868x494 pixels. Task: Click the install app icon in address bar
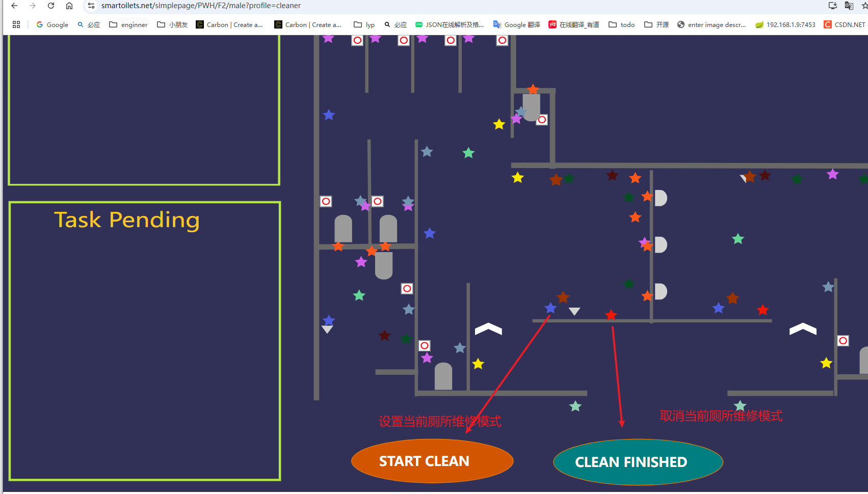tap(833, 6)
